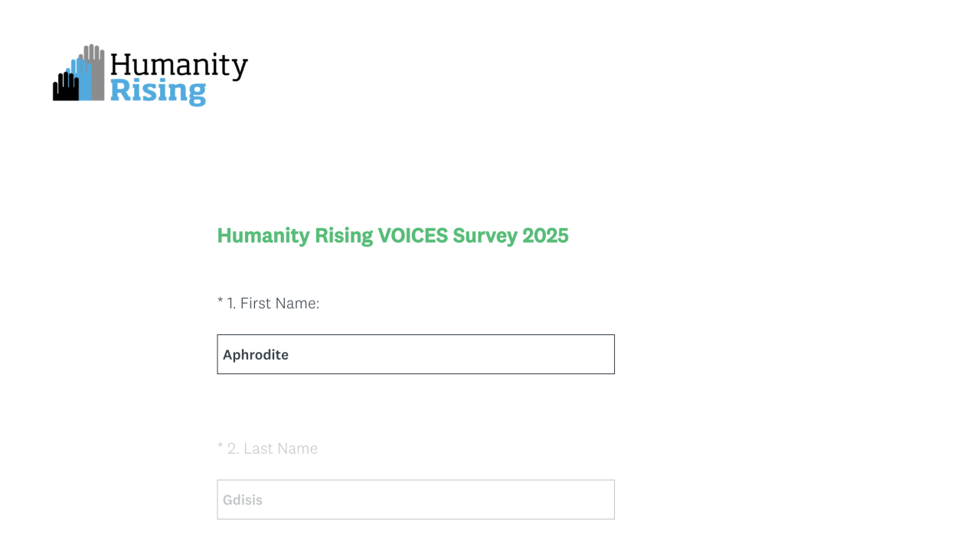The height and width of the screenshot is (541, 980).
Task: Click the 2. Last Name question label
Action: [x=272, y=449]
